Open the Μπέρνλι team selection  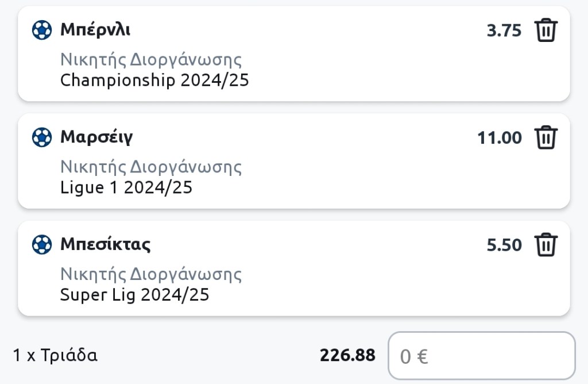[95, 30]
